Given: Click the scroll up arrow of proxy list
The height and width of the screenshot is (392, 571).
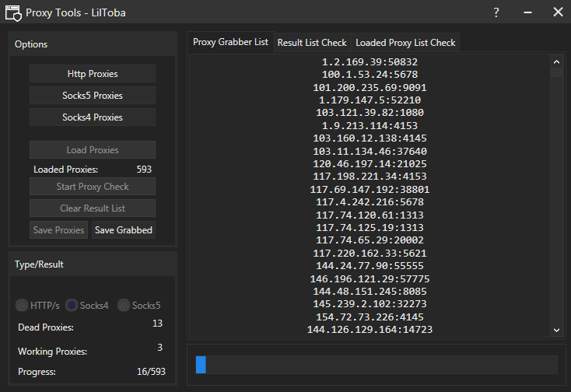Looking at the screenshot, I should point(556,62).
